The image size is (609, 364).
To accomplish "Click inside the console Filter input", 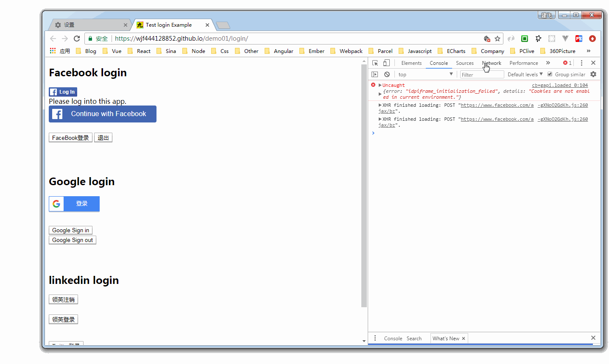I will coord(481,74).
